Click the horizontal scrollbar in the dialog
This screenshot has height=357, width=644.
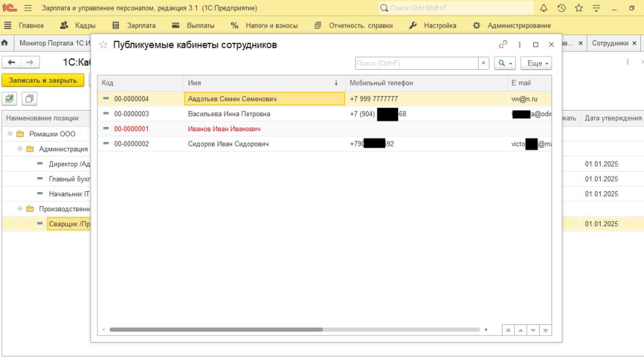tap(216, 329)
